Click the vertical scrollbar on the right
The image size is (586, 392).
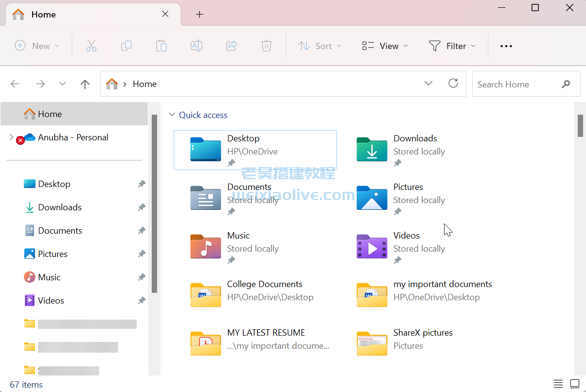point(580,126)
